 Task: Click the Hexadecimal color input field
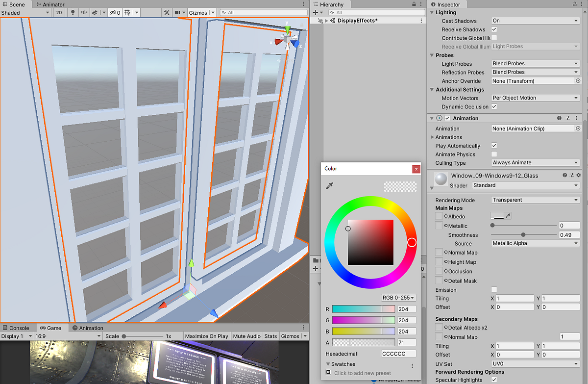pos(398,353)
